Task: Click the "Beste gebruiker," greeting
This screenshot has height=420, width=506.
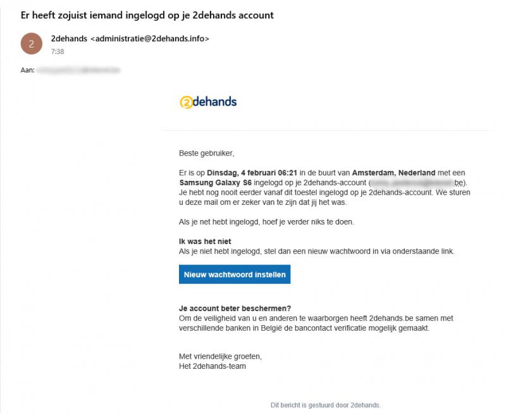Action: 206,153
